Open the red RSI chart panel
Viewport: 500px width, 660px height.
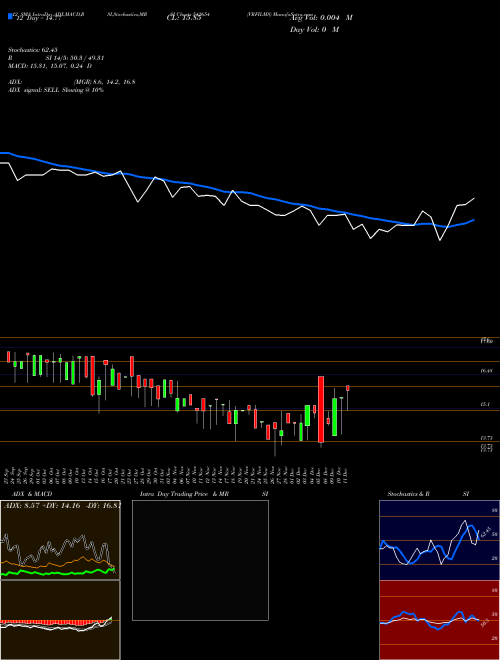click(439, 620)
